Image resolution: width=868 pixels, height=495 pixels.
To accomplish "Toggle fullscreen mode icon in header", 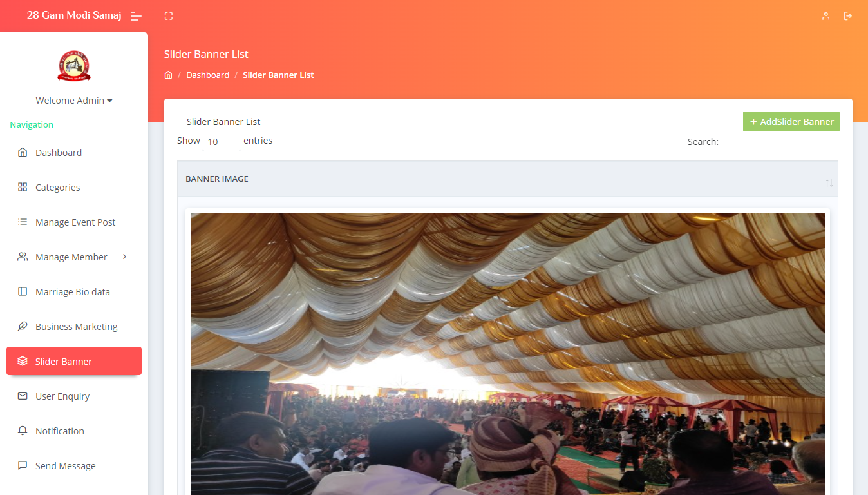I will (169, 16).
